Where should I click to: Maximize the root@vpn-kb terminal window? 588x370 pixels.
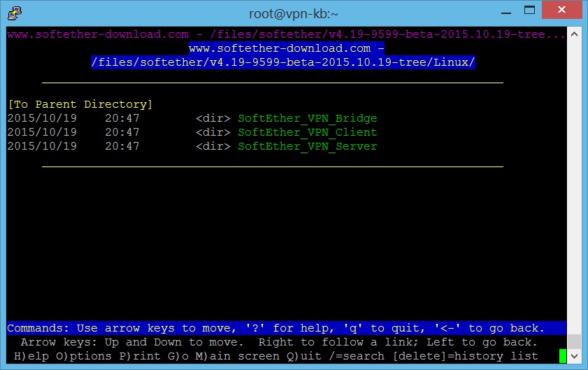tap(529, 10)
